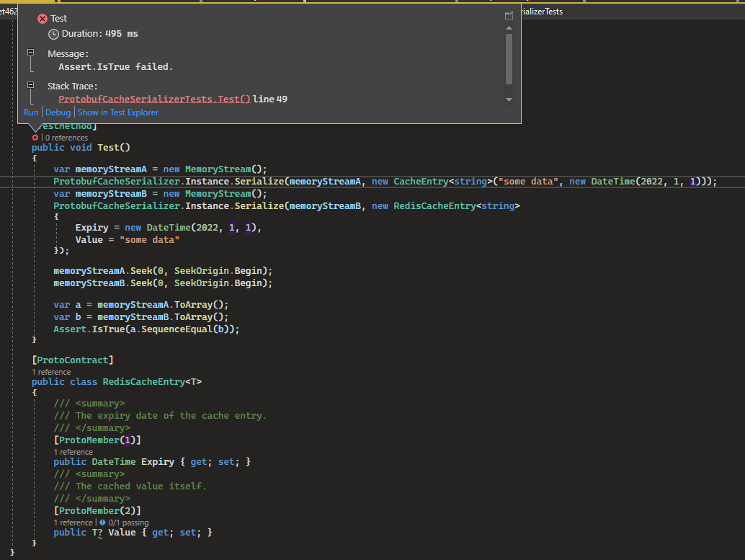Collapse the Message section
This screenshot has width=745, height=560.
[30, 53]
